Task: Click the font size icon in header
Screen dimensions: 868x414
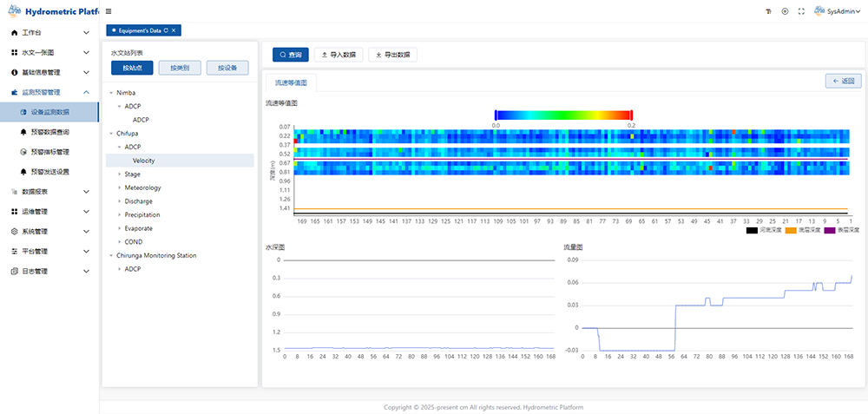Action: tap(769, 11)
